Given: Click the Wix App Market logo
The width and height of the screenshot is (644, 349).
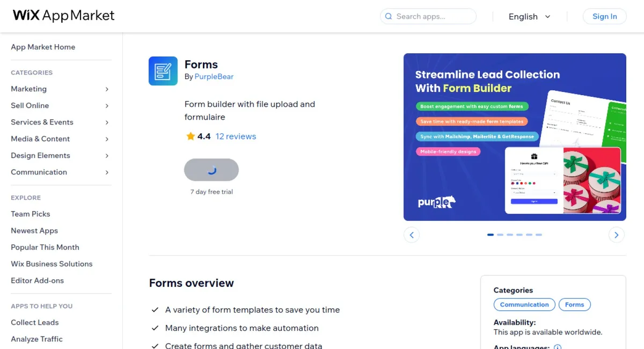Looking at the screenshot, I should click(x=63, y=16).
